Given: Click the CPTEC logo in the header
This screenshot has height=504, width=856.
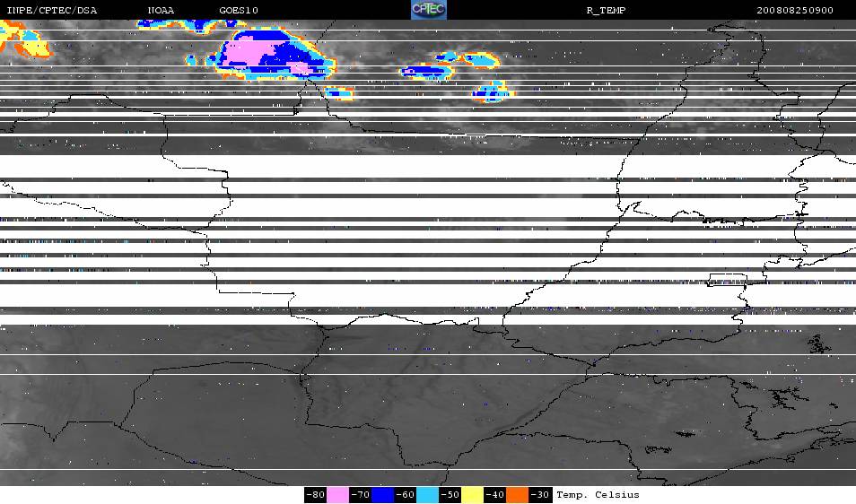Looking at the screenshot, I should 429,9.
